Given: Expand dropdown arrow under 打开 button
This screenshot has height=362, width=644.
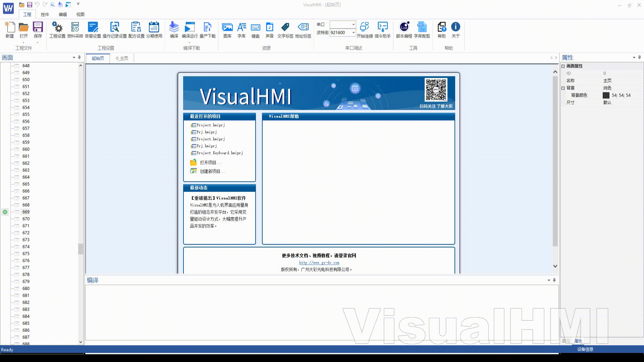Looking at the screenshot, I should coord(23,43).
